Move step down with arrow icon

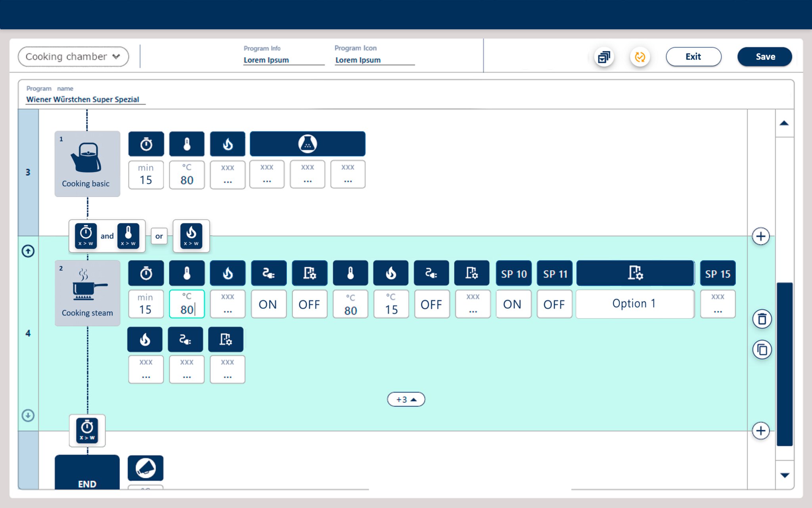[28, 415]
